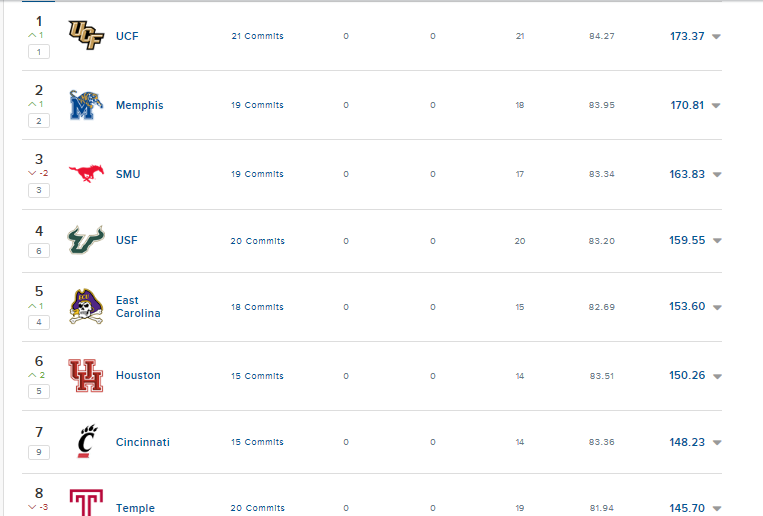Image resolution: width=763 pixels, height=516 pixels.
Task: Click the East Carolina Pirates logo
Action: point(84,306)
